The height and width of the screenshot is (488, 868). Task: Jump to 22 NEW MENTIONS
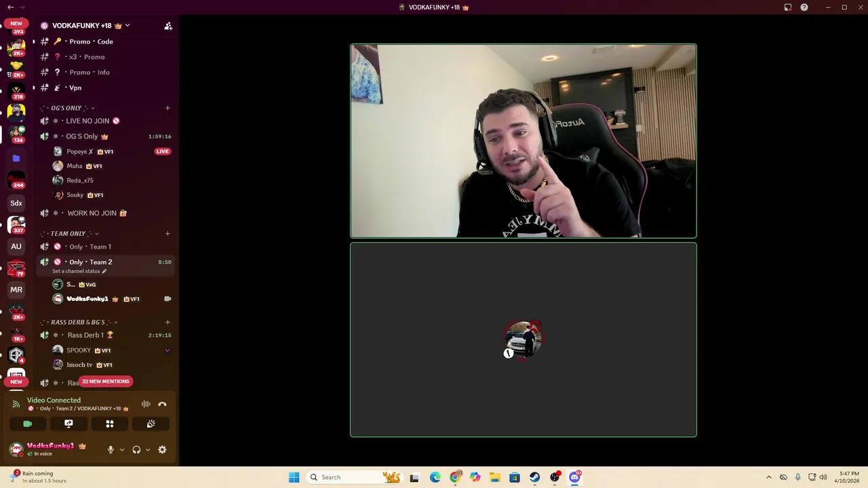point(105,382)
